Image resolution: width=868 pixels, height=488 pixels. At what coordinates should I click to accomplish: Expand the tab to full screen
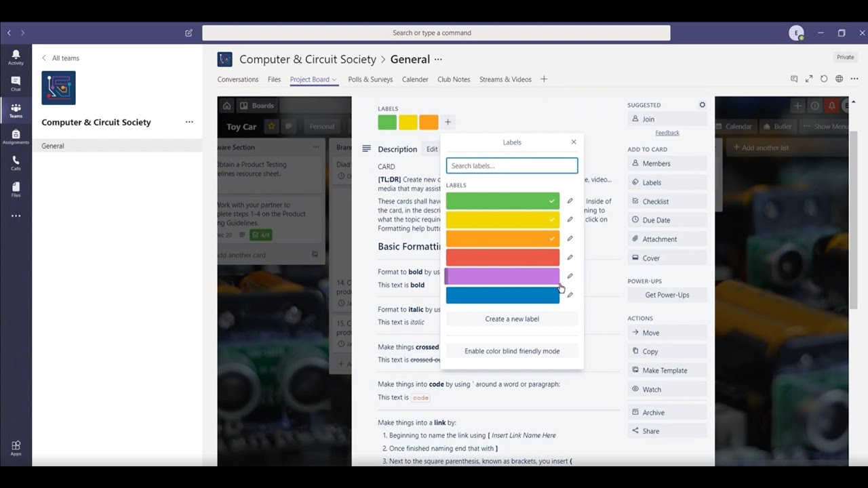pyautogui.click(x=809, y=79)
